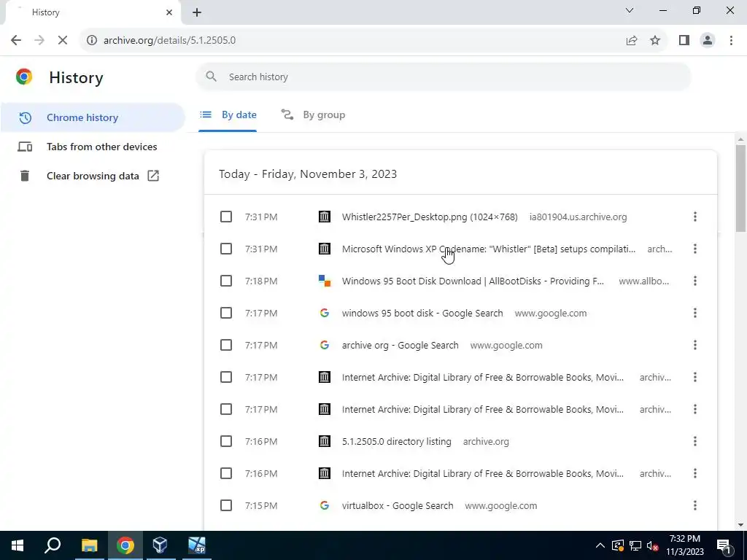
Task: Open the notification center icon
Action: point(724,545)
